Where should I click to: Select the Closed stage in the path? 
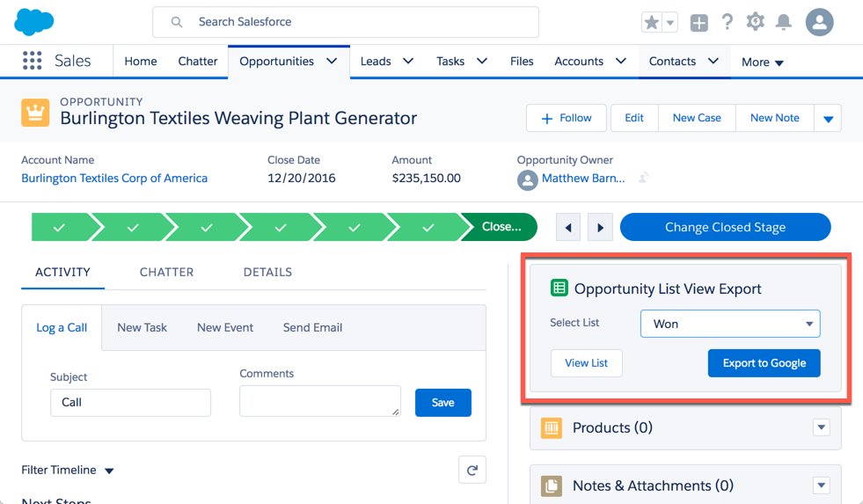point(500,227)
